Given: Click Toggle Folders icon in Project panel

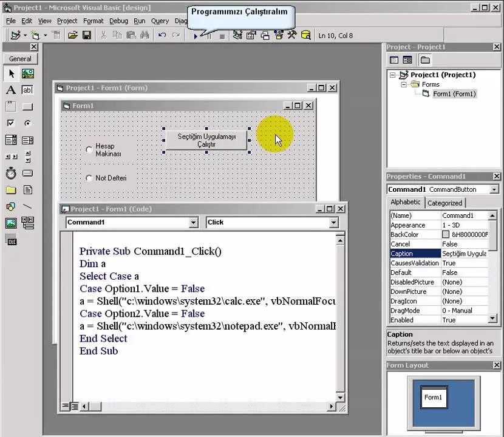Looking at the screenshot, I should (425, 59).
